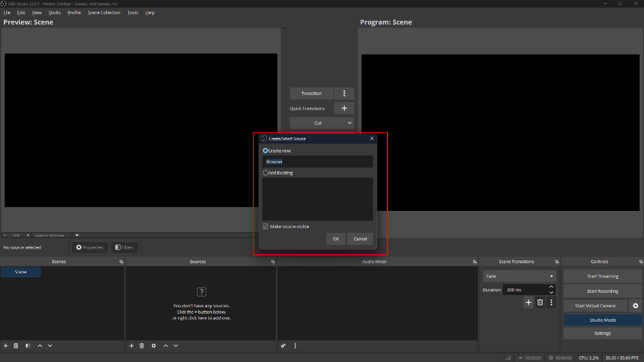
Task: Add a scene transition with plus icon
Action: (x=528, y=302)
